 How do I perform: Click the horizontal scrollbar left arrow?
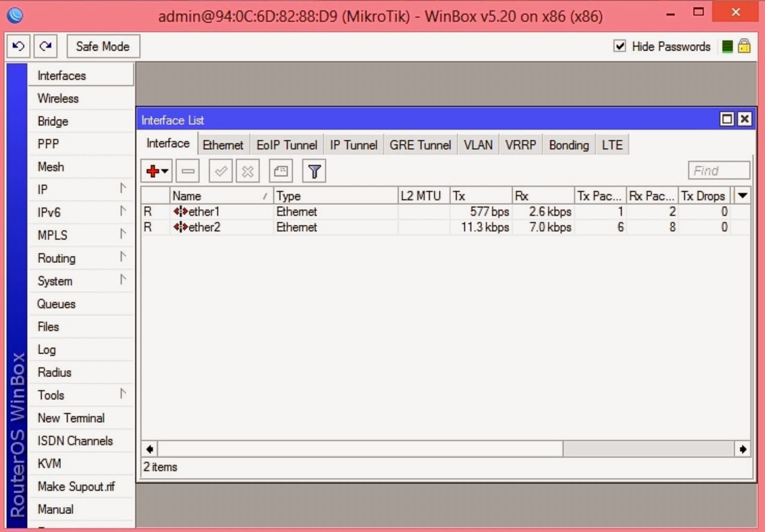tap(150, 449)
